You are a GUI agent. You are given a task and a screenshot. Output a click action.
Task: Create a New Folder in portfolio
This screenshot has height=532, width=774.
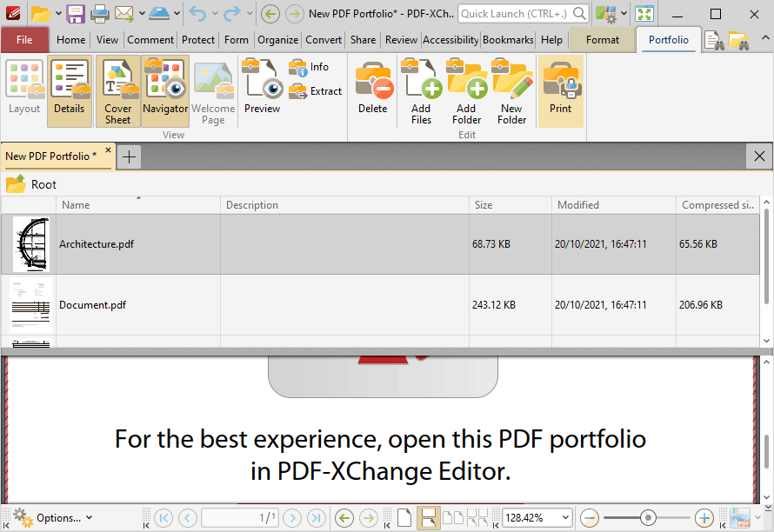[x=512, y=90]
